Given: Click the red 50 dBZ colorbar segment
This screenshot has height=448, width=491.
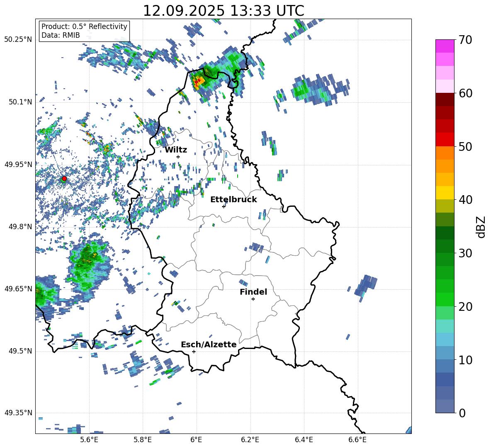Looking at the screenshot, I should click(x=445, y=140).
